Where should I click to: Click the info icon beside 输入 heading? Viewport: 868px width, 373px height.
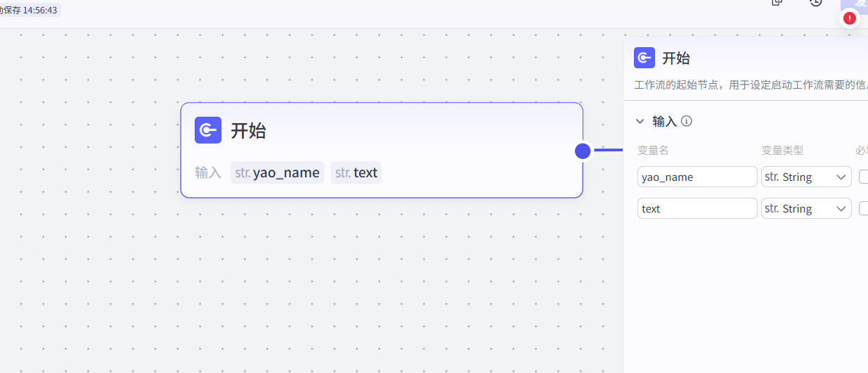pos(687,121)
